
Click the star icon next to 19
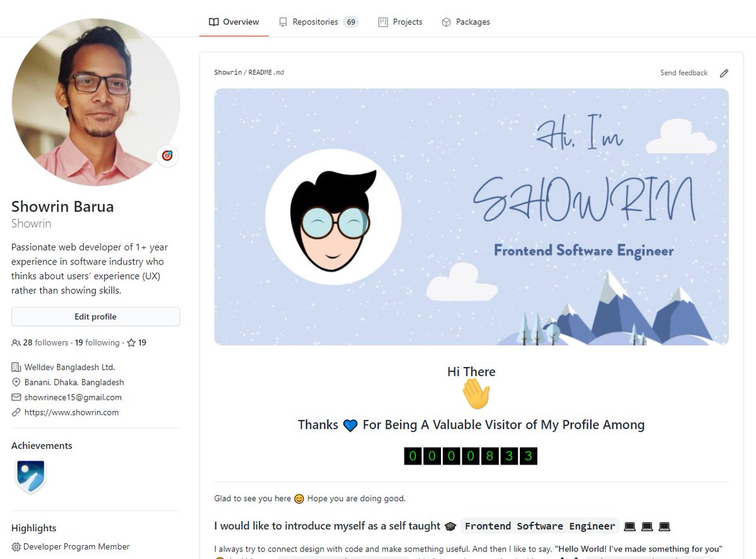pyautogui.click(x=130, y=342)
